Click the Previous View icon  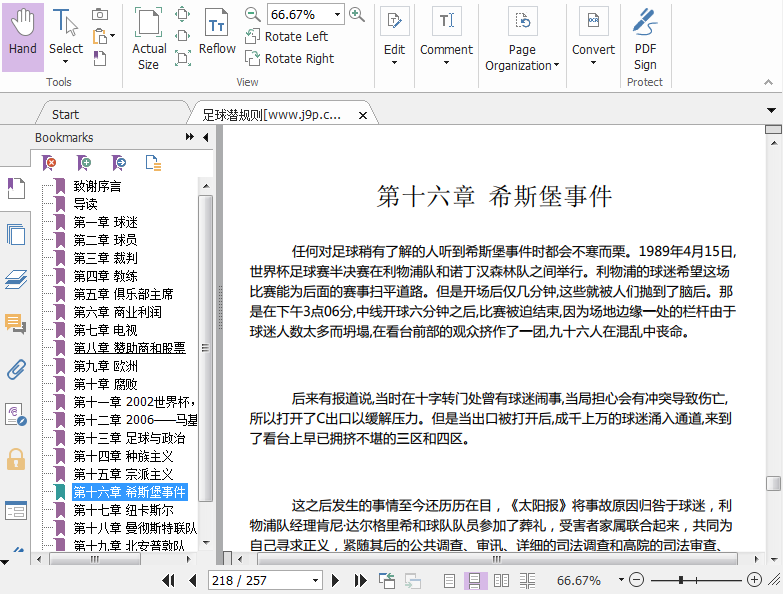pos(387,581)
